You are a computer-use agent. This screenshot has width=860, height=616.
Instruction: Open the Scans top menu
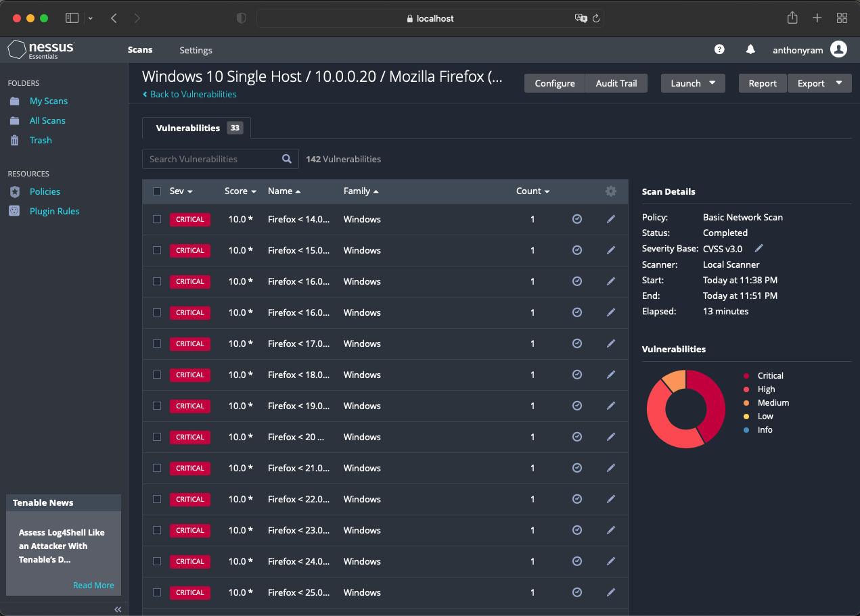pyautogui.click(x=140, y=50)
